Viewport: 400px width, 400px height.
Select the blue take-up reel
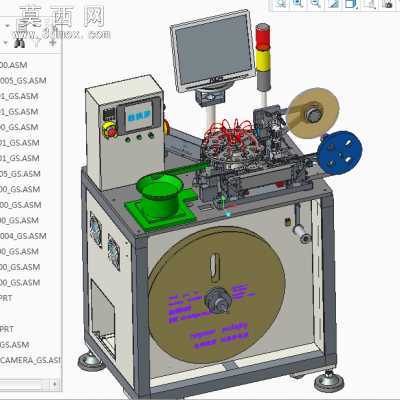339,152
